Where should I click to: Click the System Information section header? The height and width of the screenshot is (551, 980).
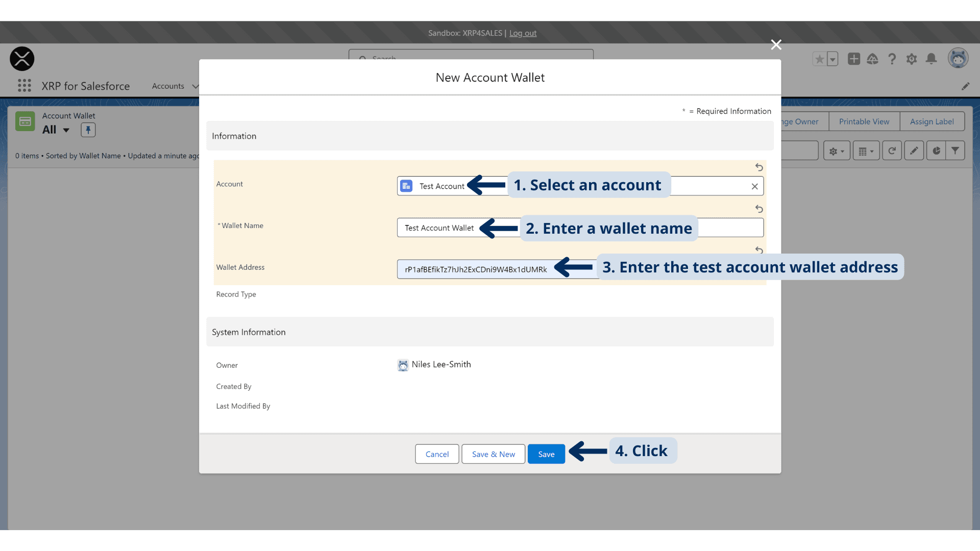[x=490, y=332]
